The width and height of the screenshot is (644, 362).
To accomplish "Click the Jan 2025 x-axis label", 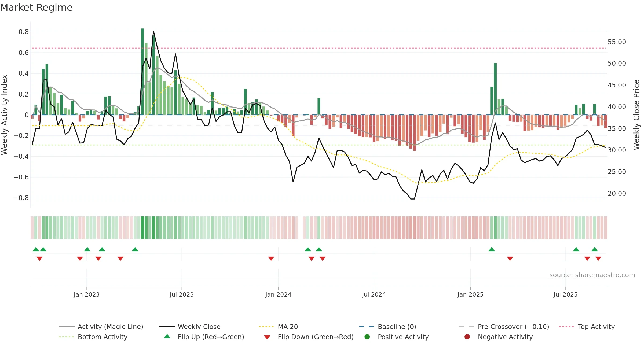I will coord(470,294).
